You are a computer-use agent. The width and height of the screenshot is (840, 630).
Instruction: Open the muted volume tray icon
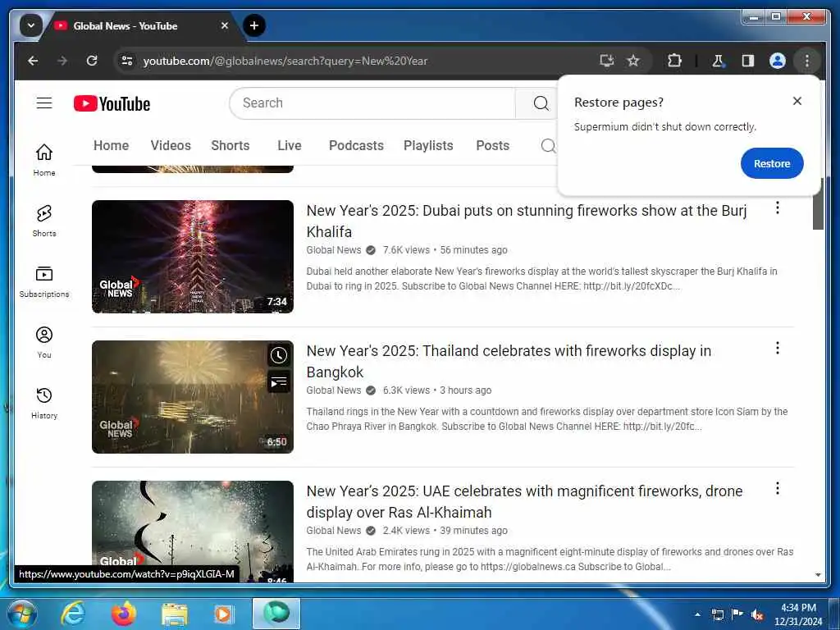point(757,614)
